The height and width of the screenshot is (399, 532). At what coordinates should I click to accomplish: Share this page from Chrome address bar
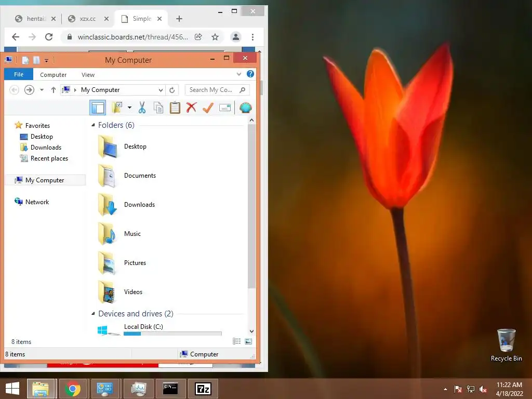198,37
